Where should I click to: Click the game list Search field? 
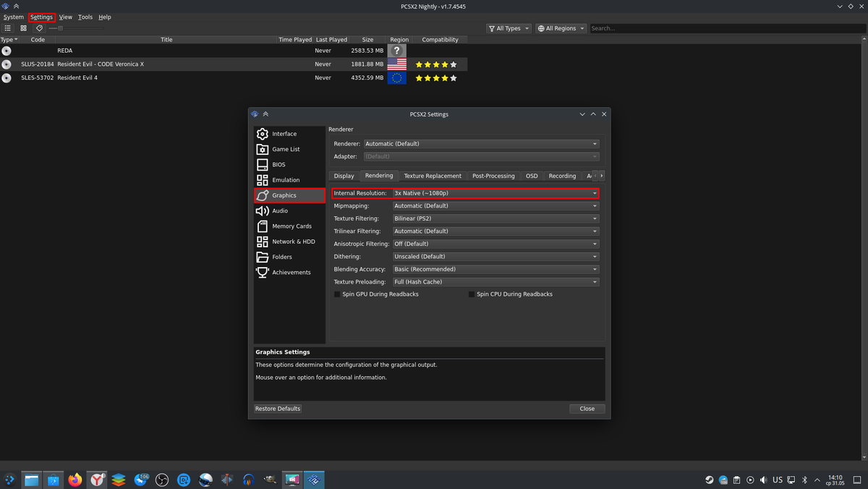727,28
